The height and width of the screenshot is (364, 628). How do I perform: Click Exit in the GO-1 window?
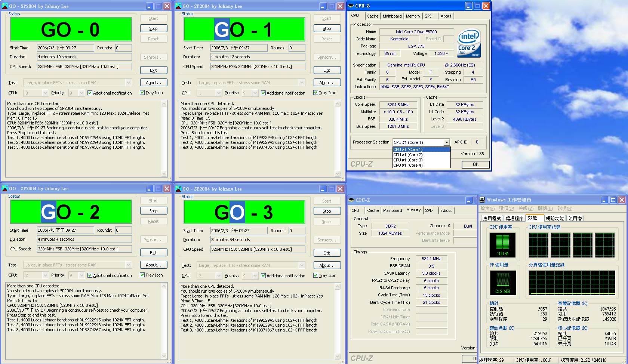(327, 70)
